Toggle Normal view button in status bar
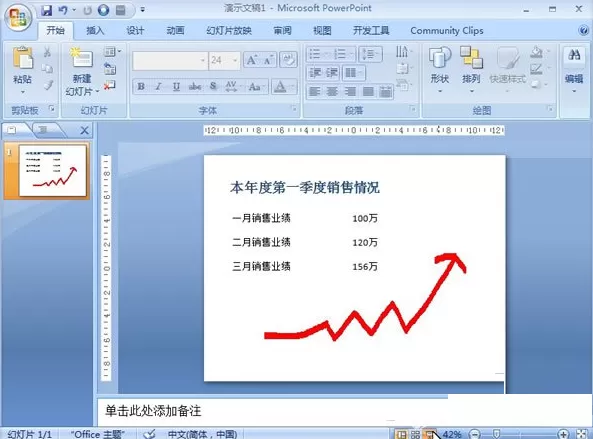This screenshot has width=593, height=439. pyautogui.click(x=401, y=434)
